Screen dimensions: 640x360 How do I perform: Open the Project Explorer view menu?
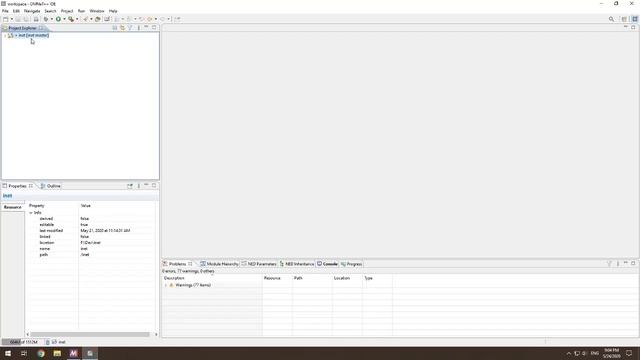(138, 28)
